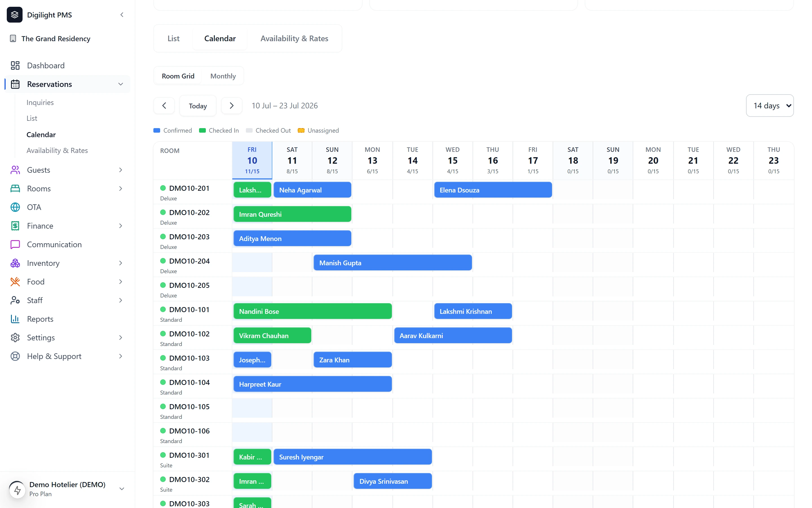Viewport: 812px width, 508px height.
Task: Expand the Food submenu
Action: [x=121, y=282]
